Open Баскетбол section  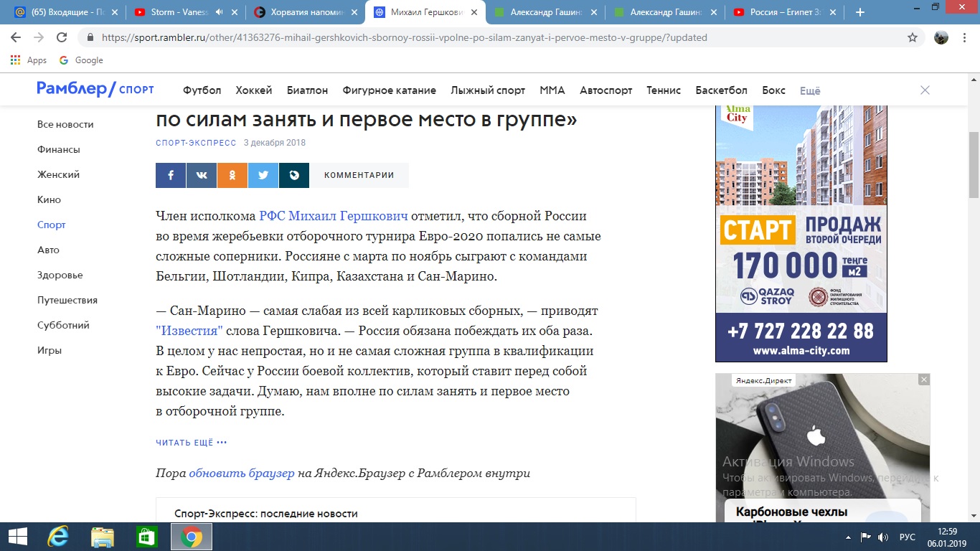(721, 90)
